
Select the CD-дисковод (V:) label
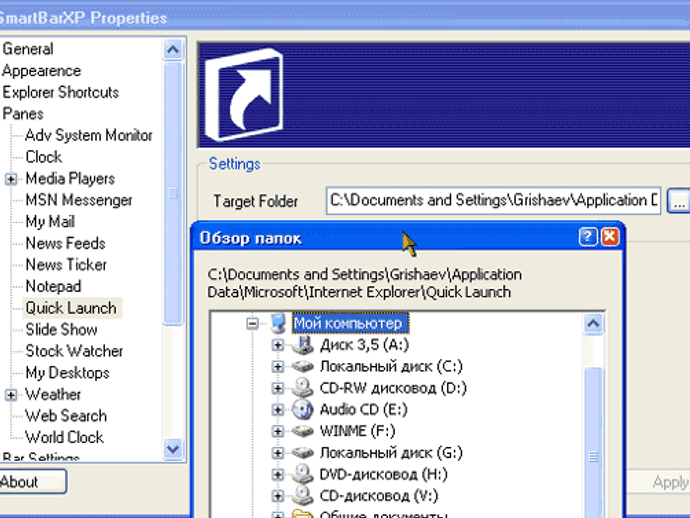379,496
